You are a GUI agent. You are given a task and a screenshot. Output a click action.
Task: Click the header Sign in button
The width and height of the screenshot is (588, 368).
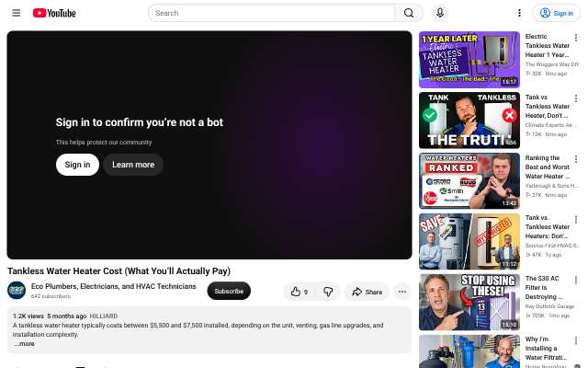(x=557, y=13)
